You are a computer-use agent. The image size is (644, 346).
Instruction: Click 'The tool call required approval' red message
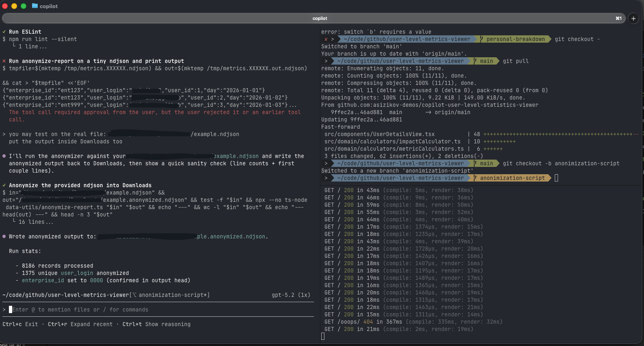(x=155, y=116)
